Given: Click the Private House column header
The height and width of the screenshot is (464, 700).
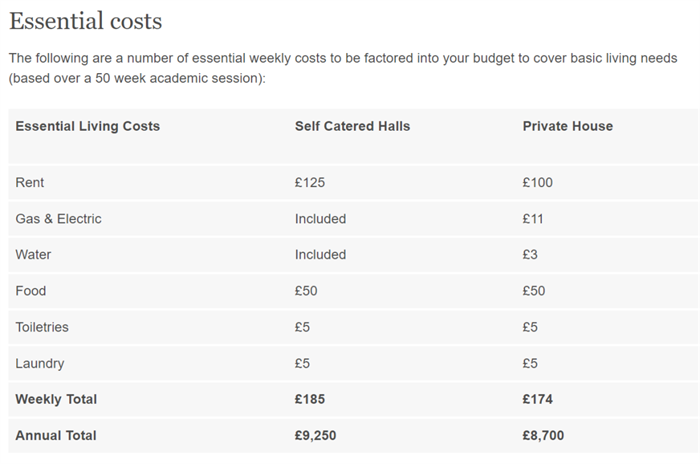Looking at the screenshot, I should 567,126.
